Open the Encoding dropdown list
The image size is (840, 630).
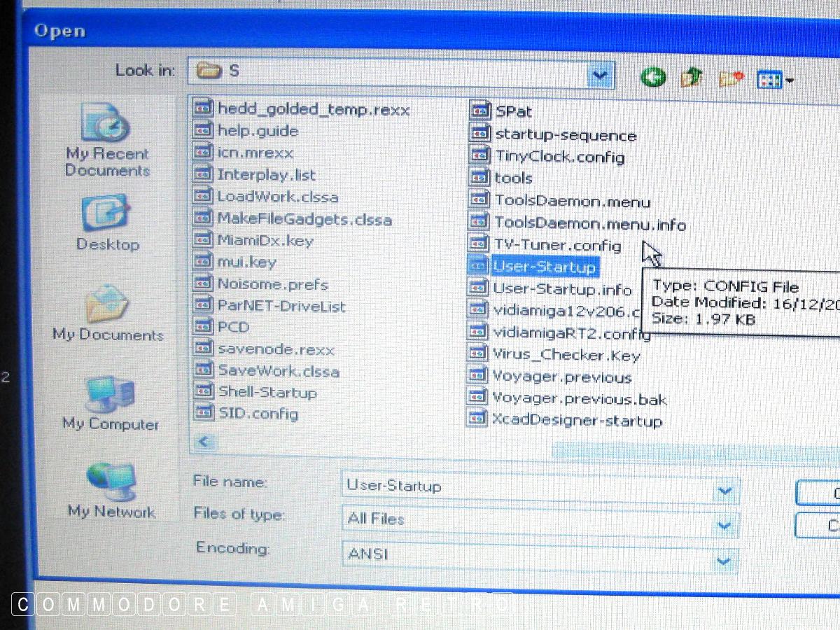[x=724, y=559]
